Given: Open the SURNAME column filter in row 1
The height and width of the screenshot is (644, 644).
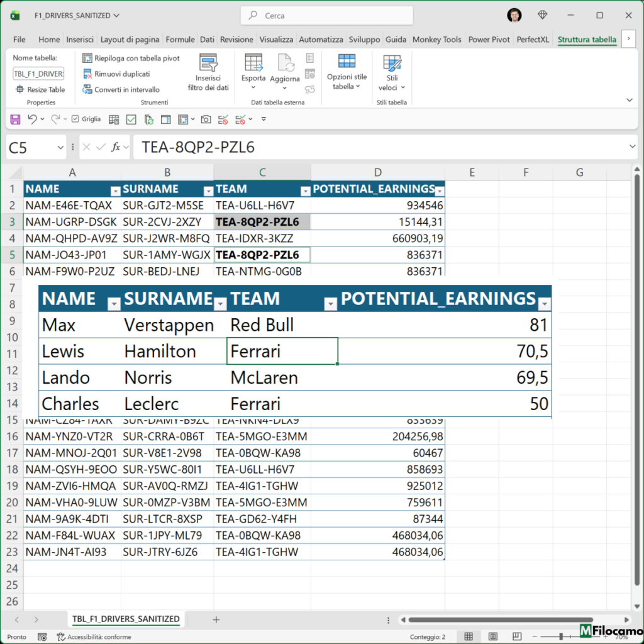Looking at the screenshot, I should 209,191.
